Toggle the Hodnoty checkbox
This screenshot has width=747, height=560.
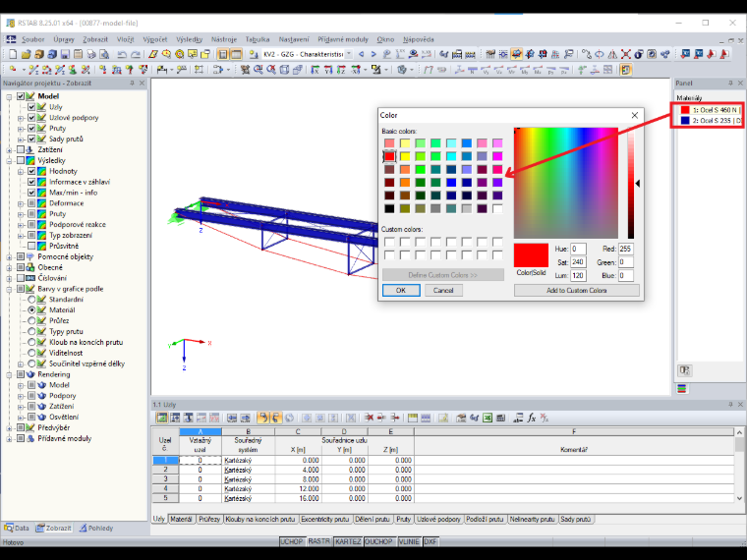point(31,171)
